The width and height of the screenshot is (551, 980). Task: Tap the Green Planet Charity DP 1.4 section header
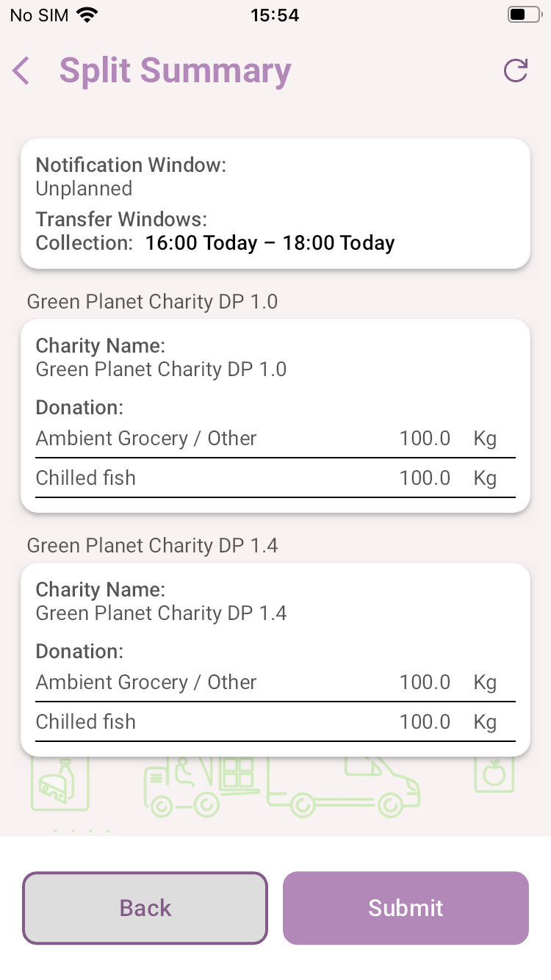(x=152, y=546)
